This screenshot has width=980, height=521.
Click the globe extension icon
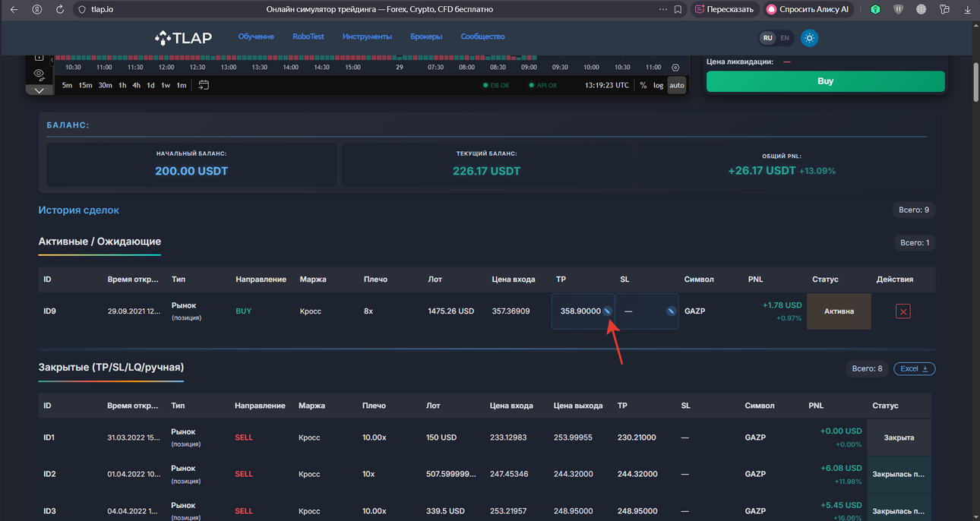pos(922,9)
